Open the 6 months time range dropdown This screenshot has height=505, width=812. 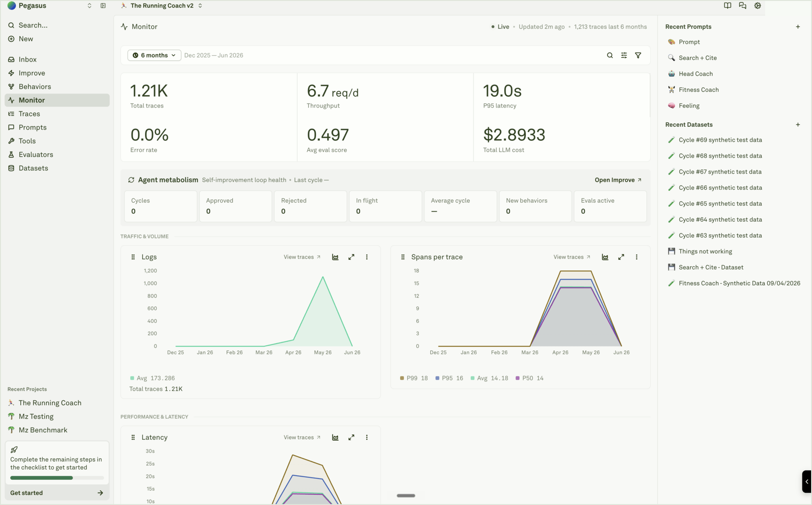154,55
